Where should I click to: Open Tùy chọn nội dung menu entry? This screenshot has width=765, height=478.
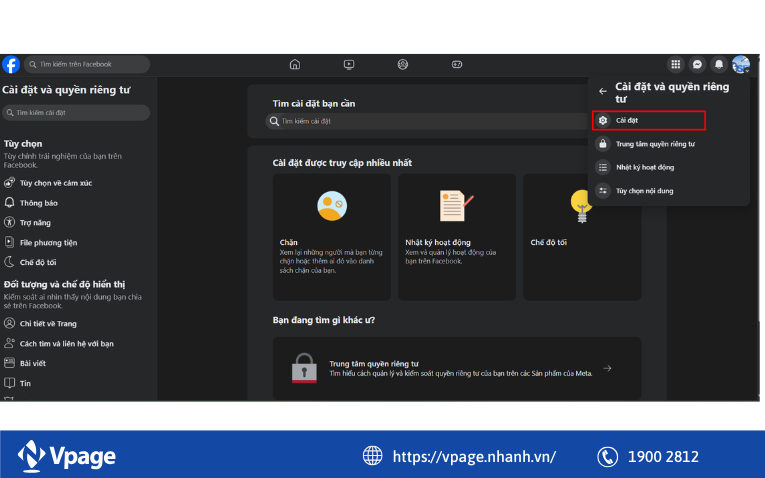coord(645,191)
